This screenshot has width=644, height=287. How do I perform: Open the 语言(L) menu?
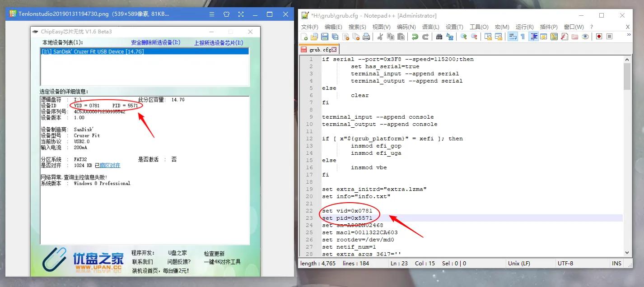pyautogui.click(x=430, y=27)
